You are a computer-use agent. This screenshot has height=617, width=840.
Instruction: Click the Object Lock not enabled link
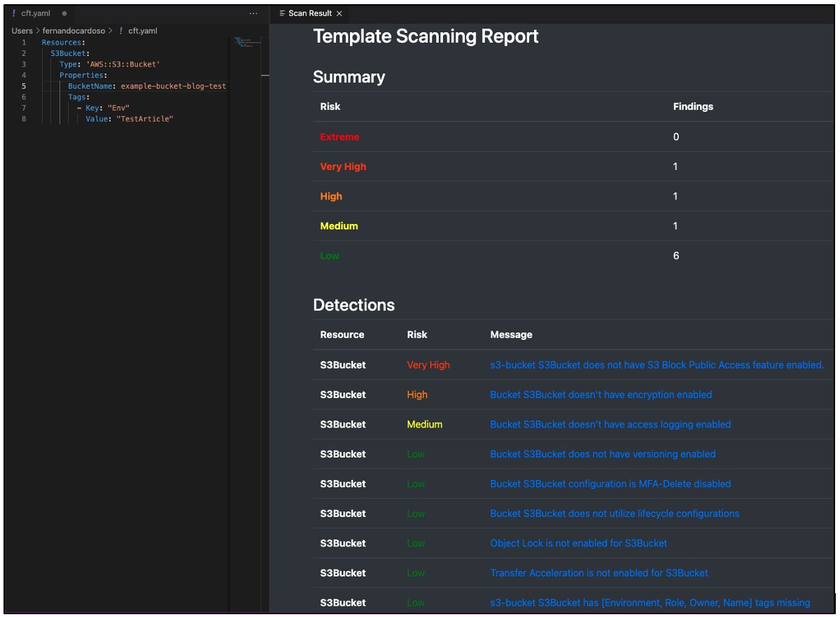pyautogui.click(x=578, y=543)
